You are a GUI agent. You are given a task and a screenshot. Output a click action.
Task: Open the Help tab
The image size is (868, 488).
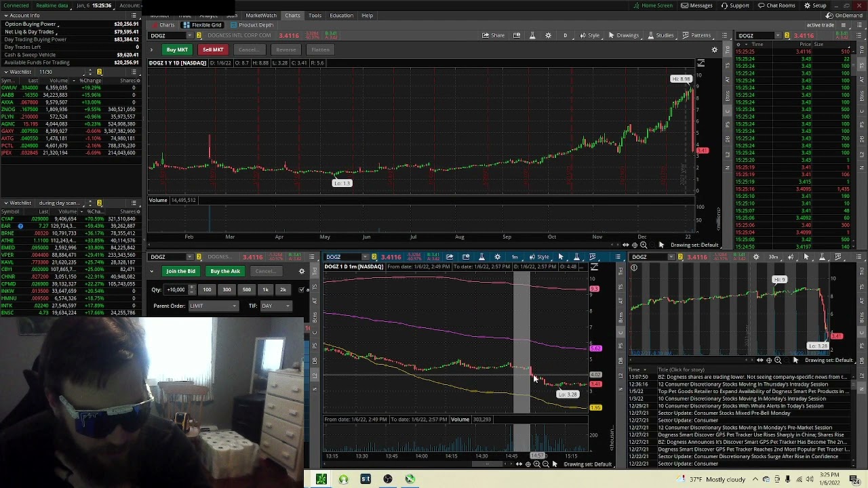[x=367, y=15]
